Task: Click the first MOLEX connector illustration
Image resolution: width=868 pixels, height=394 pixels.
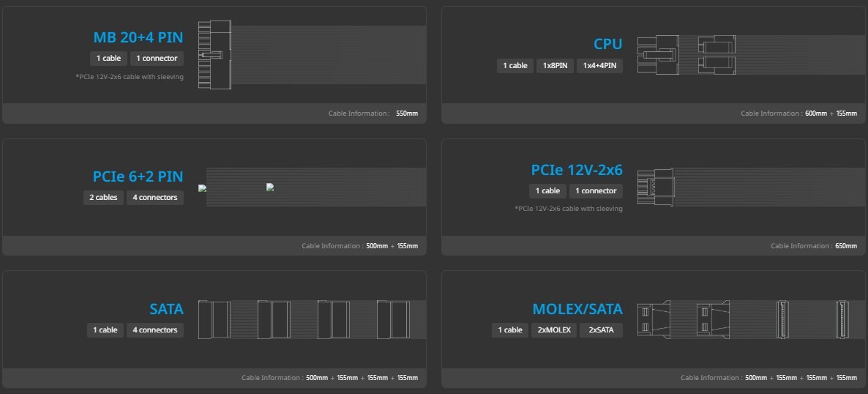Action: [x=654, y=319]
